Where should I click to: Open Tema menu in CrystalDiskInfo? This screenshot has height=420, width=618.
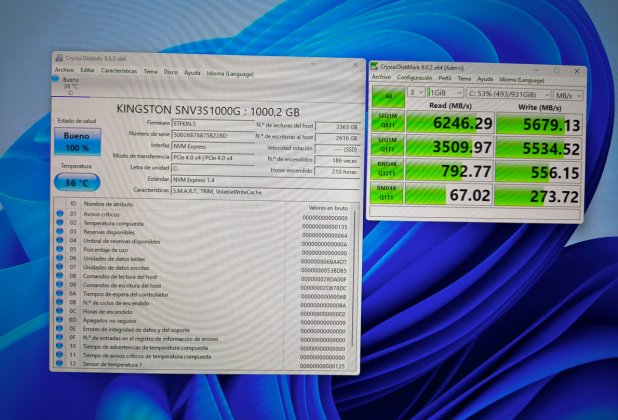150,72
